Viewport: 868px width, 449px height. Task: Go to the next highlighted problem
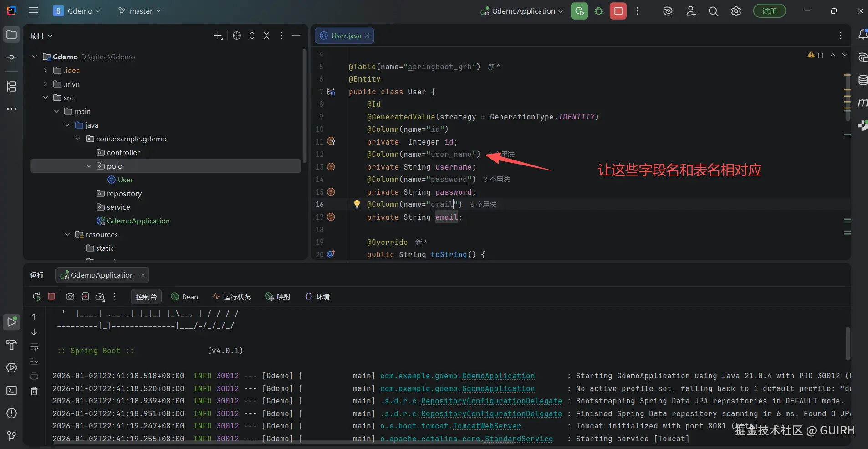tap(845, 55)
